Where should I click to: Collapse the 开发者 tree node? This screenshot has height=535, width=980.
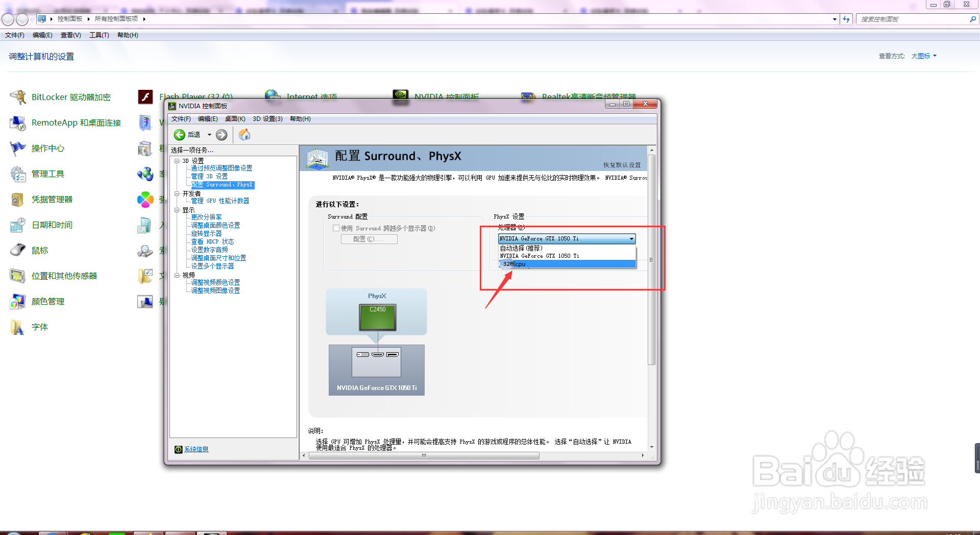[x=177, y=193]
